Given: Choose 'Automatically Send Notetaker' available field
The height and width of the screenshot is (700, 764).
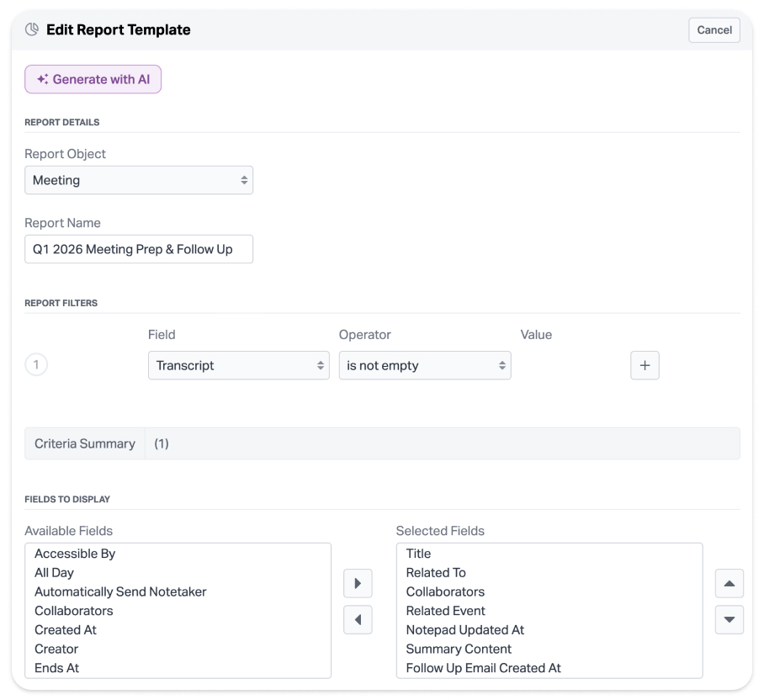Looking at the screenshot, I should click(120, 591).
